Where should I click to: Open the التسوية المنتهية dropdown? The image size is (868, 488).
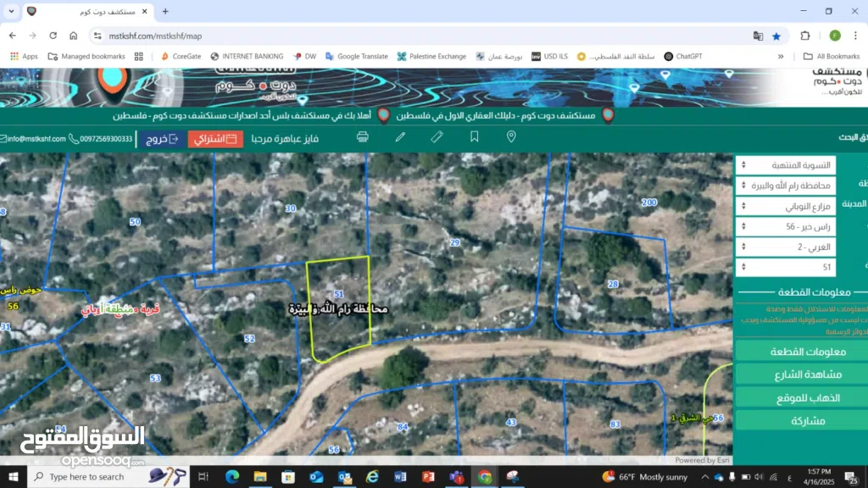point(785,165)
